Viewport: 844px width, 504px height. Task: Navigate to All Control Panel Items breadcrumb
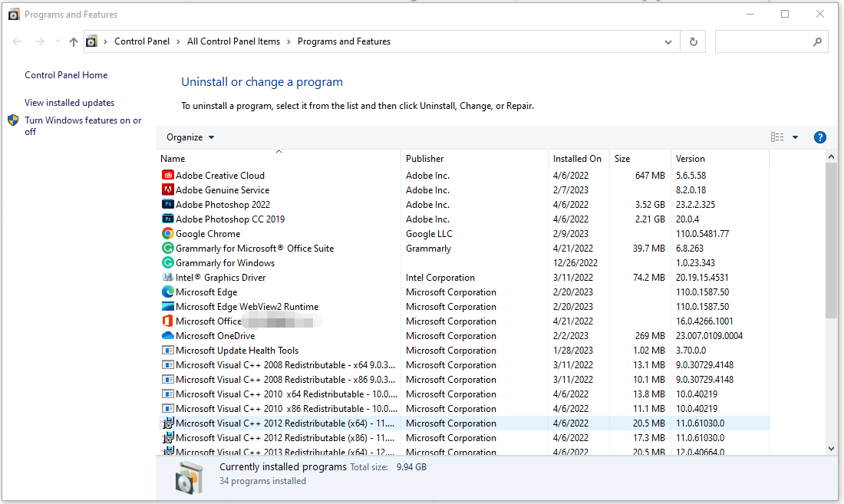(x=233, y=41)
